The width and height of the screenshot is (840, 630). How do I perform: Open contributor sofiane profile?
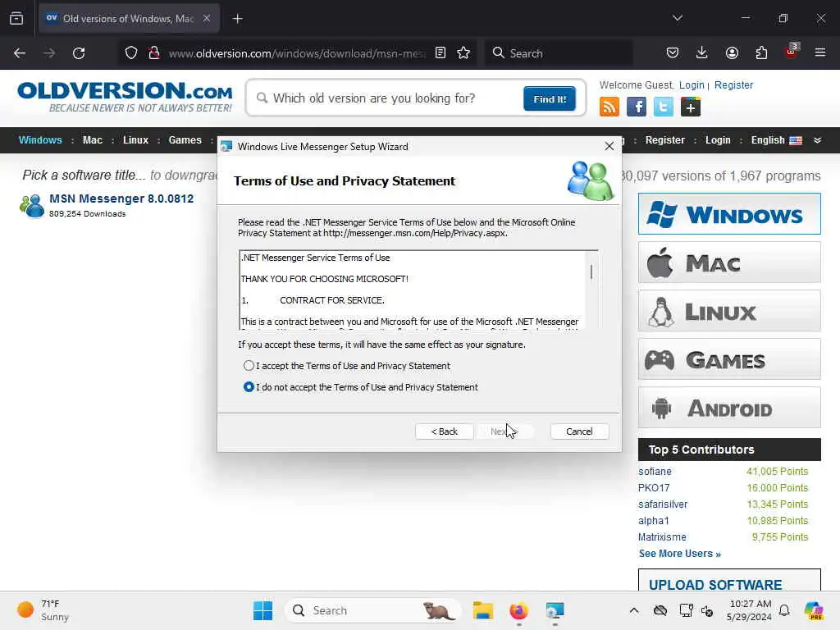click(655, 472)
